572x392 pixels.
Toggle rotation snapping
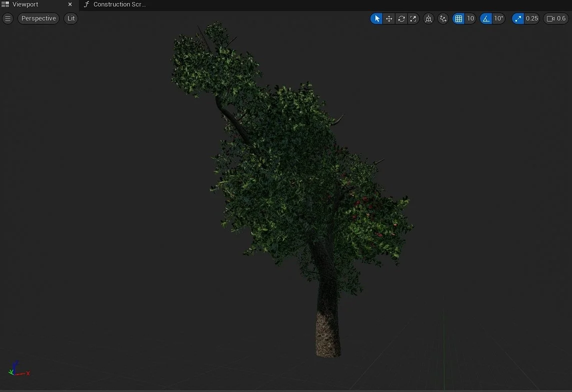485,18
